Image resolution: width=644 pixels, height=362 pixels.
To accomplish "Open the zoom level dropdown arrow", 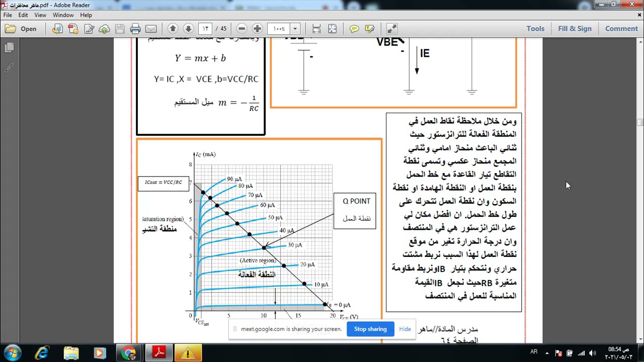I will [295, 29].
